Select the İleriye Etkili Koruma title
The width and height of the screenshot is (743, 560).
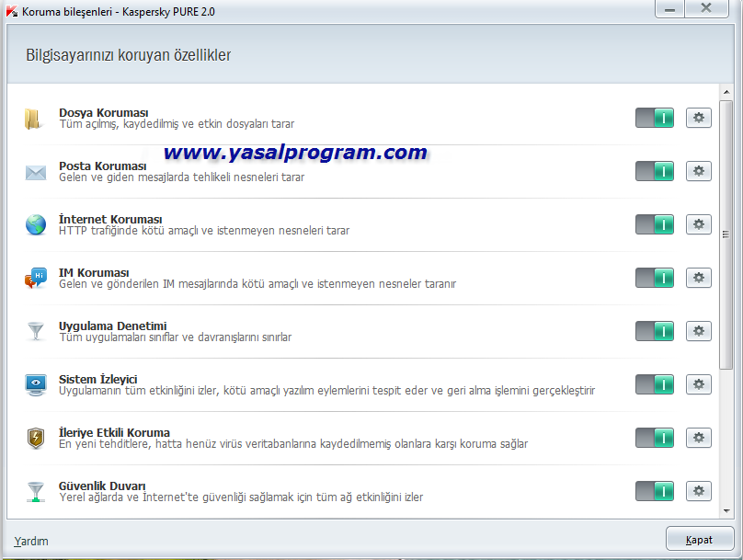point(114,432)
